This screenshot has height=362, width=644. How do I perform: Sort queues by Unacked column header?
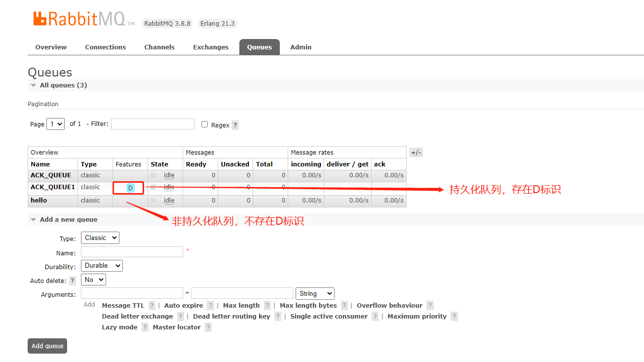point(235,164)
